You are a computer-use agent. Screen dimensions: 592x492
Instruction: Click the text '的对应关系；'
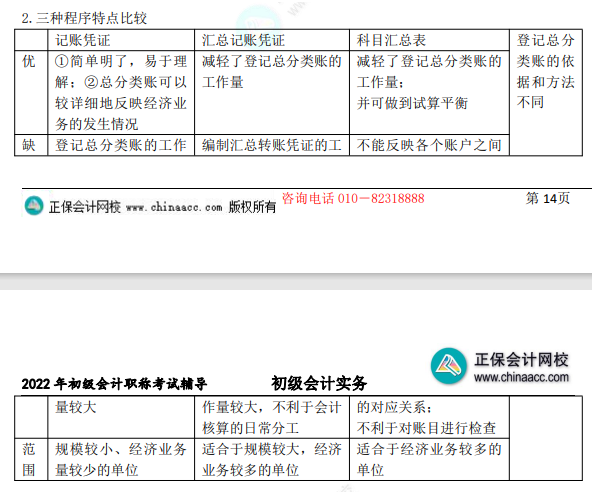[x=395, y=407]
